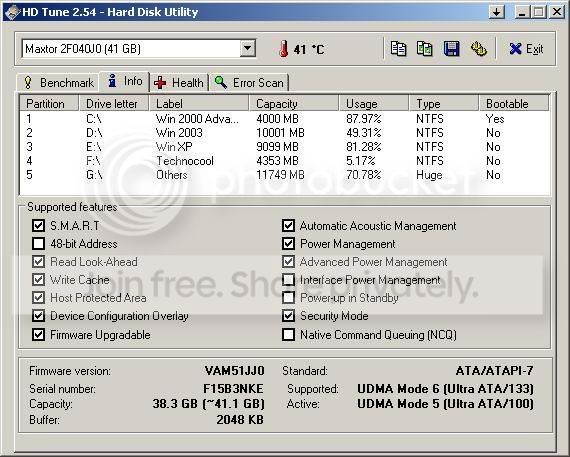The width and height of the screenshot is (570, 457).
Task: Click the 38.3 GB capacity value
Action: point(209,404)
